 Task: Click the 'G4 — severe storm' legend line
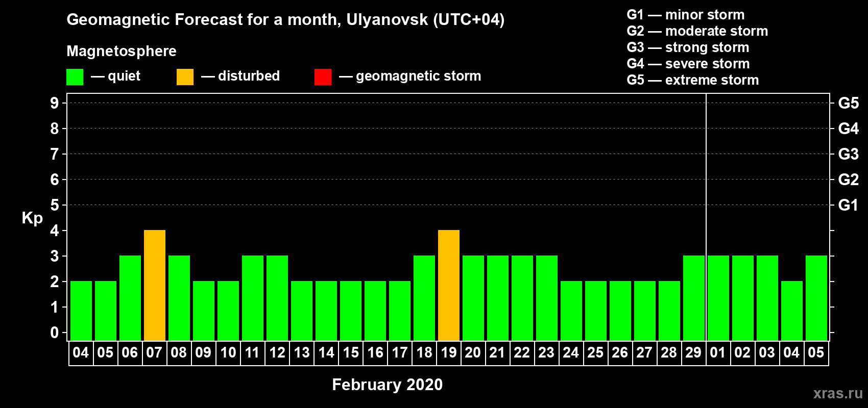click(x=688, y=64)
